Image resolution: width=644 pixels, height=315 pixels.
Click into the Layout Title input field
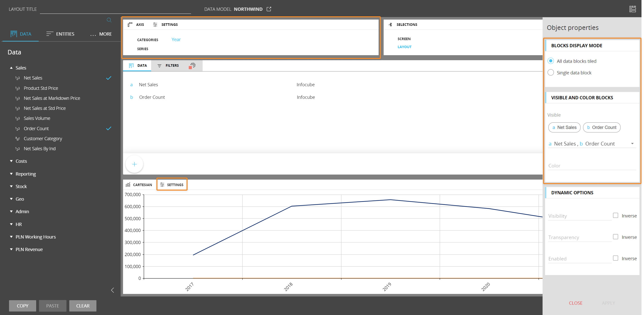(115, 10)
